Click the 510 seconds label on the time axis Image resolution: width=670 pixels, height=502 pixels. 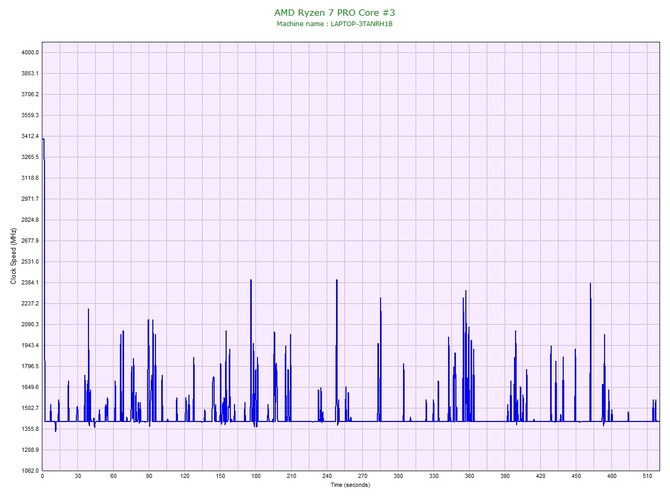[x=647, y=477]
